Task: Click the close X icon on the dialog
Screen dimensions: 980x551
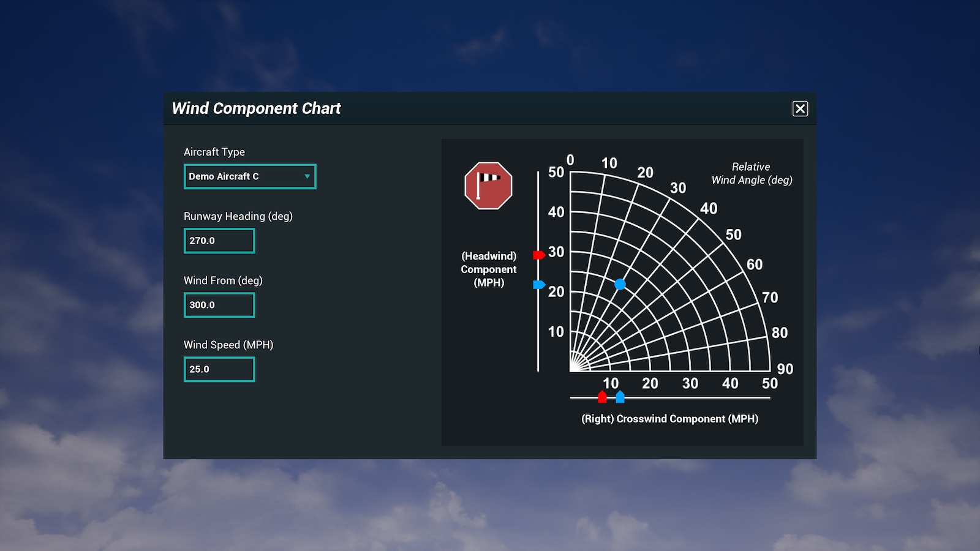Action: click(x=800, y=108)
